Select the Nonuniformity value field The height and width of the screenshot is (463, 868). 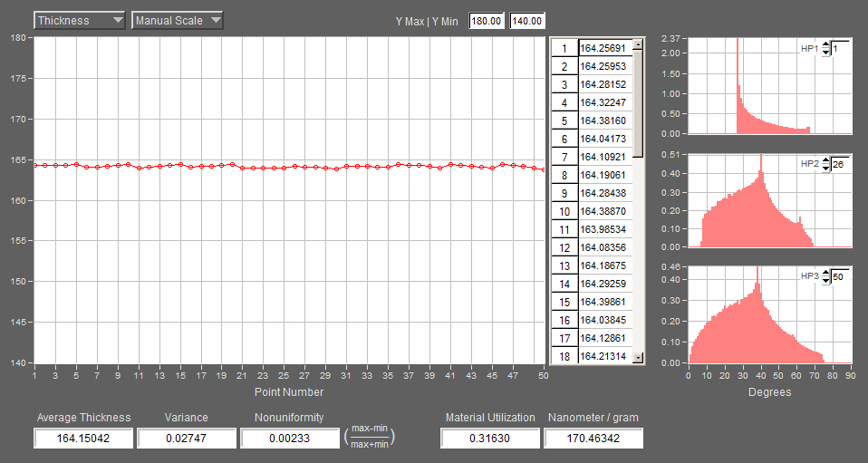(289, 438)
